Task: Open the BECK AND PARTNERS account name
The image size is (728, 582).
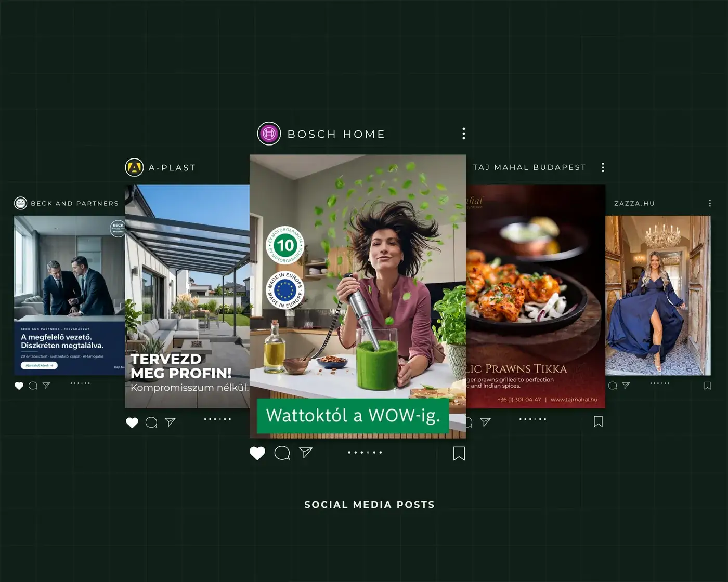Action: [74, 203]
